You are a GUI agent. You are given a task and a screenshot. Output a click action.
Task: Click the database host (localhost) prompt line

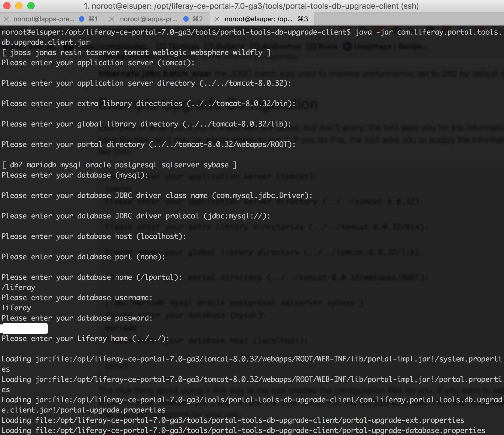[x=94, y=236]
